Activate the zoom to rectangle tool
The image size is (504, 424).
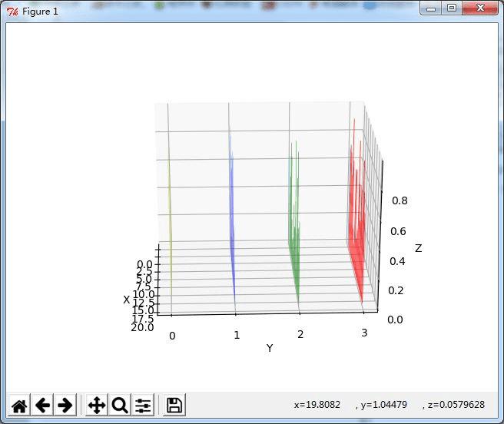[x=120, y=405]
